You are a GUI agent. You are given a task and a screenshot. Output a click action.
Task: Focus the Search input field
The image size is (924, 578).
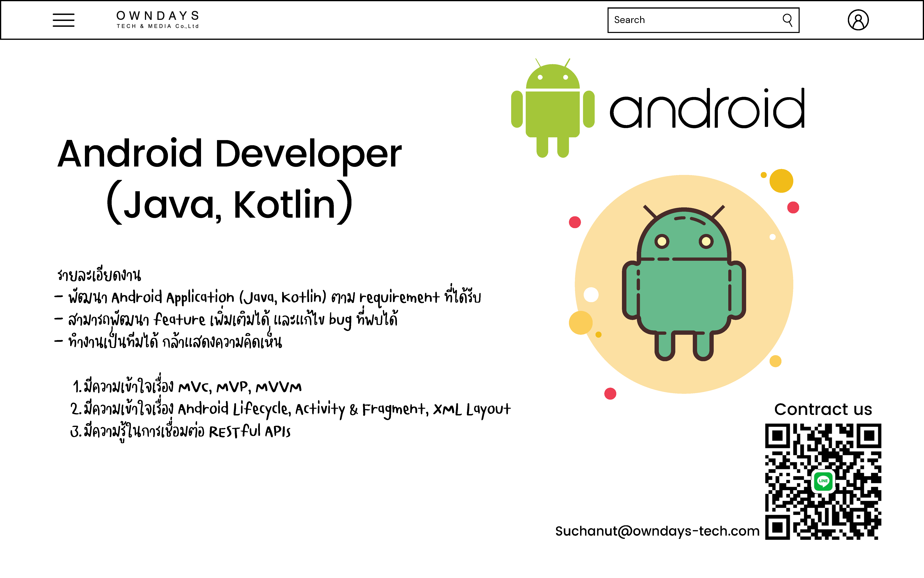[703, 20]
